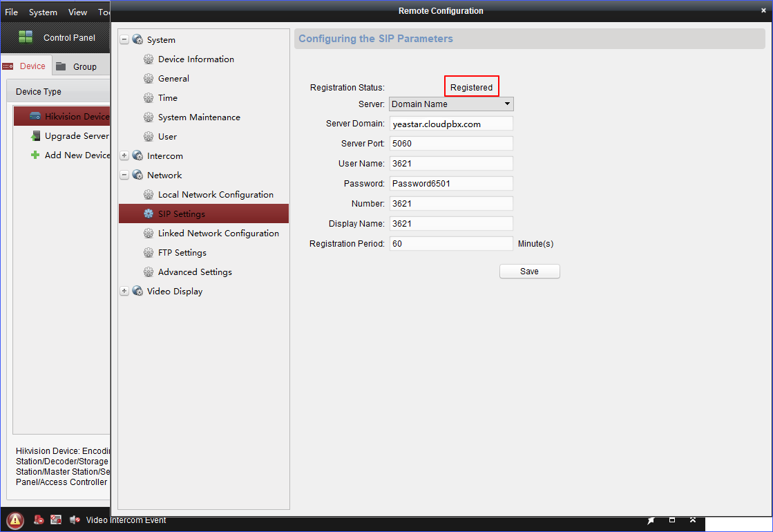Expand the Intercom tree node

click(124, 156)
